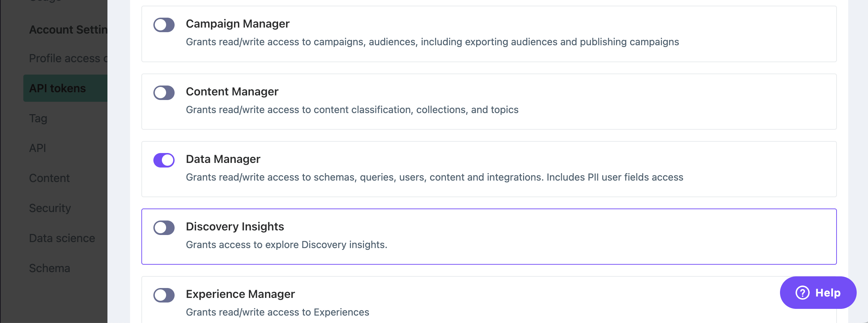Viewport: 868px width, 323px height.
Task: Toggle Experience Manager role on
Action: click(164, 295)
